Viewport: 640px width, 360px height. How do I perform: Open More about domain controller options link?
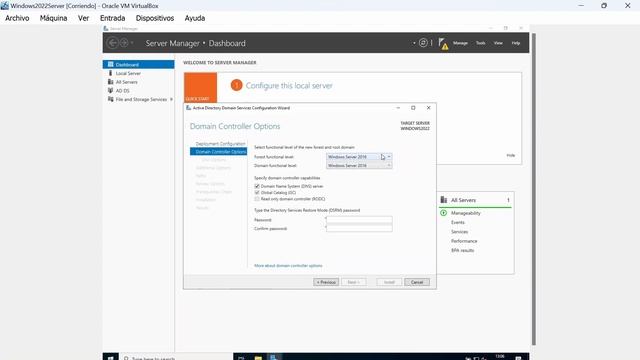click(x=288, y=266)
